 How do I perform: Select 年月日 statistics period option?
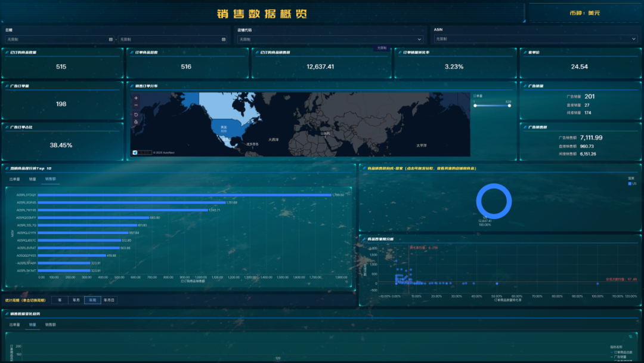[x=109, y=300]
